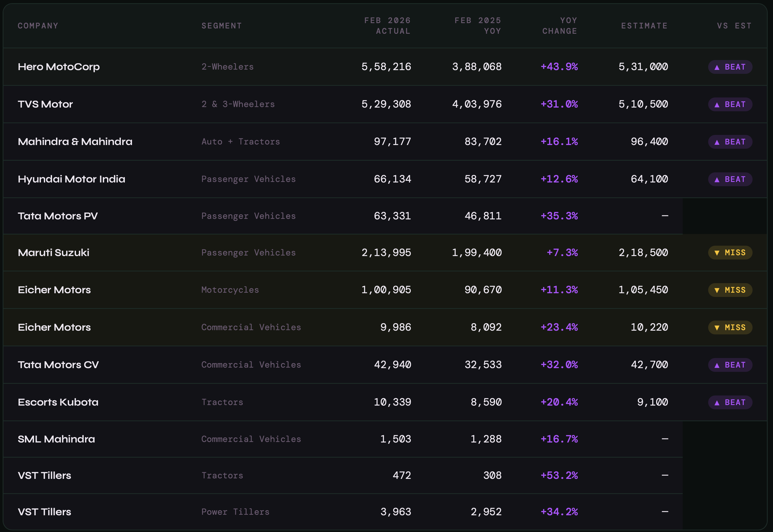
Task: Click the VS EST column header
Action: (734, 26)
